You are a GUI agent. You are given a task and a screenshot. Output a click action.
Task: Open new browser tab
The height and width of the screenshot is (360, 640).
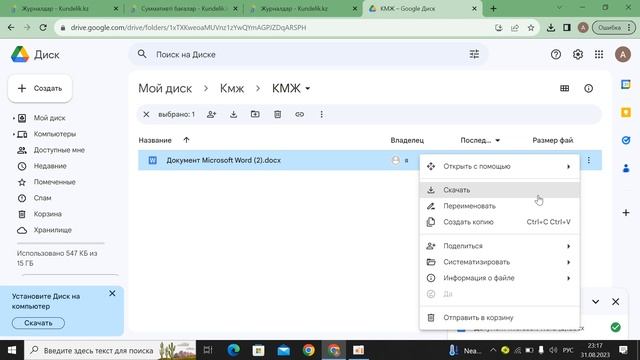point(493,9)
